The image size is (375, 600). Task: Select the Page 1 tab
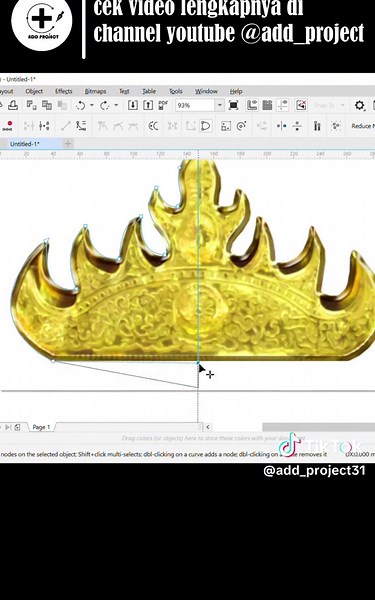41,427
